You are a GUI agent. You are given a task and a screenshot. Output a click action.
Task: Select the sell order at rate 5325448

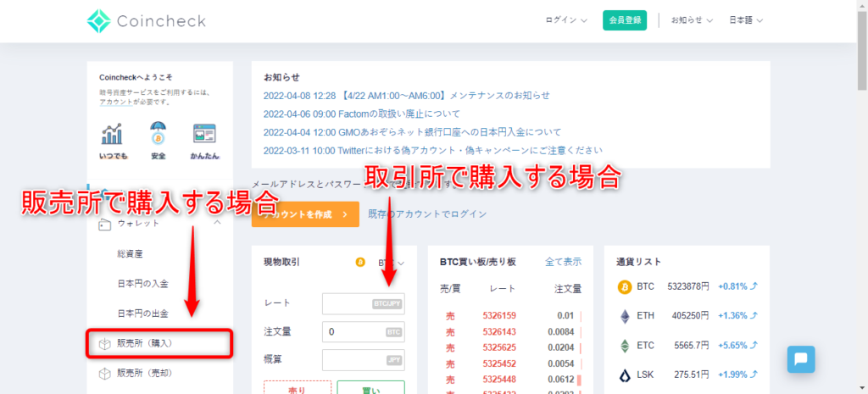point(510,380)
